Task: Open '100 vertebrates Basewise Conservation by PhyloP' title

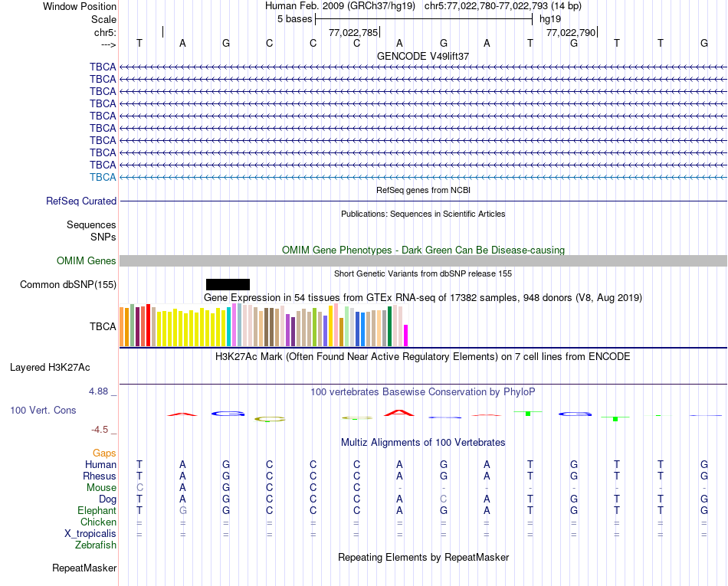Action: [x=423, y=392]
